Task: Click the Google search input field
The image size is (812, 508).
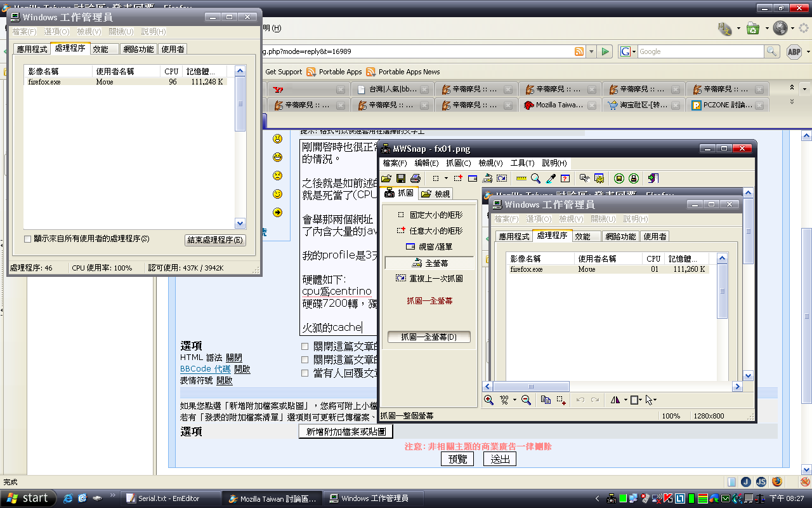Action: (700, 52)
